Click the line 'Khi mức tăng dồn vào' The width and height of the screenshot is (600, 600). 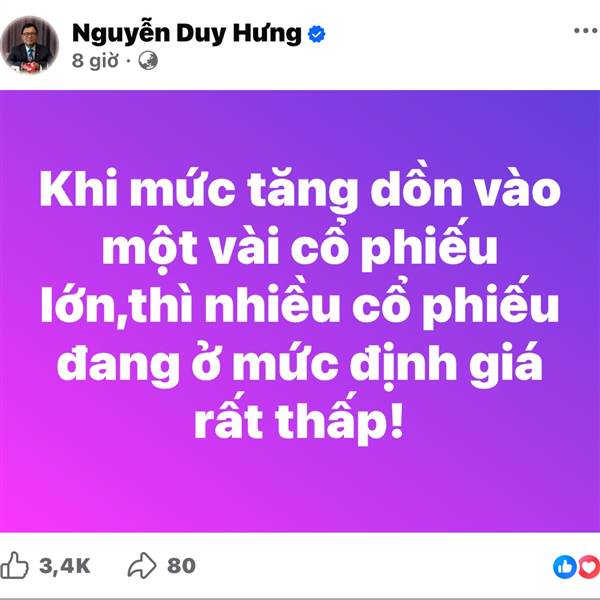pyautogui.click(x=300, y=188)
